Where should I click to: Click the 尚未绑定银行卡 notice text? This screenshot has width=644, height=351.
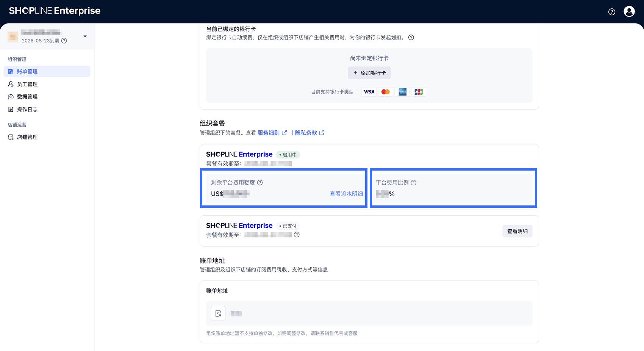369,58
